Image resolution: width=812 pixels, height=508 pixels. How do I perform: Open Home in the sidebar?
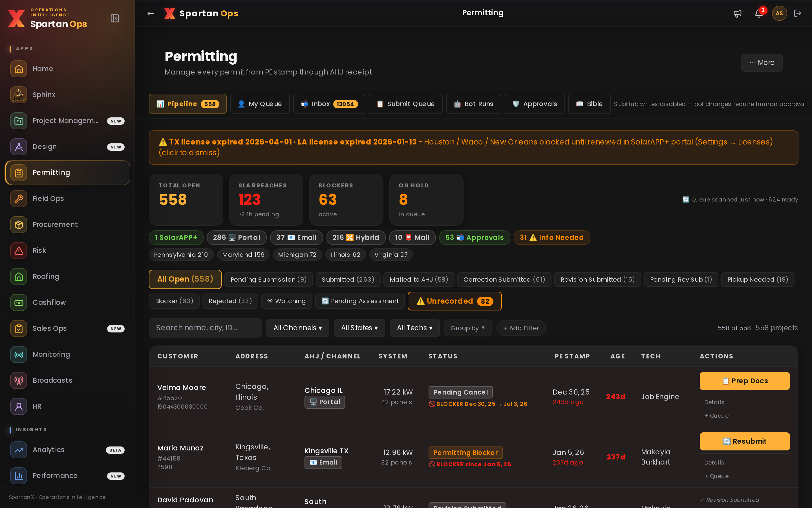pyautogui.click(x=67, y=69)
